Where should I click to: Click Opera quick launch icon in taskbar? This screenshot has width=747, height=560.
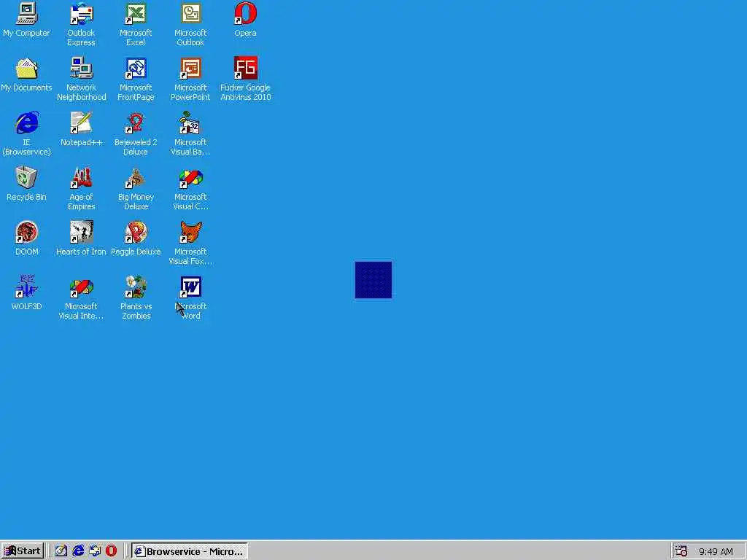(111, 551)
